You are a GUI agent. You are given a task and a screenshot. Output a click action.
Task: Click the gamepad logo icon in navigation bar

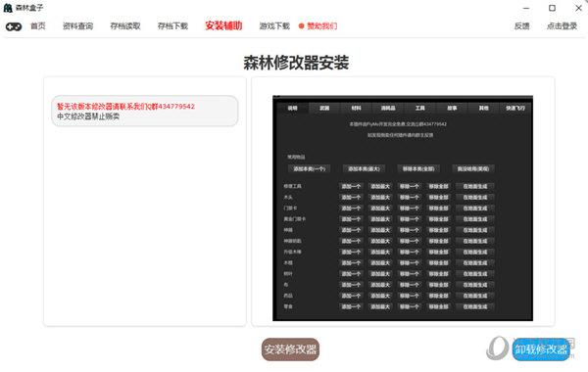point(14,26)
